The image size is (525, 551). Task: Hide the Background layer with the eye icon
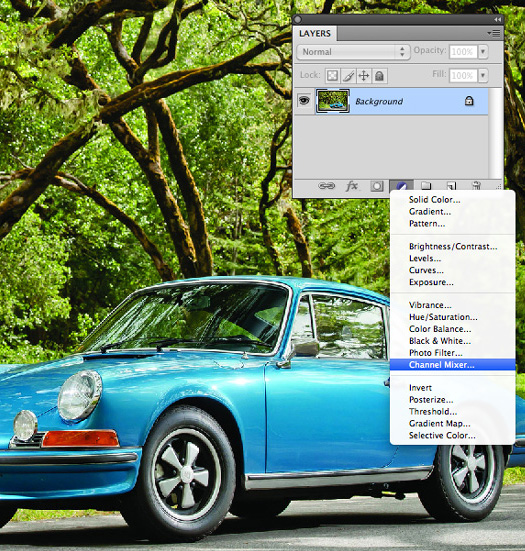[304, 101]
